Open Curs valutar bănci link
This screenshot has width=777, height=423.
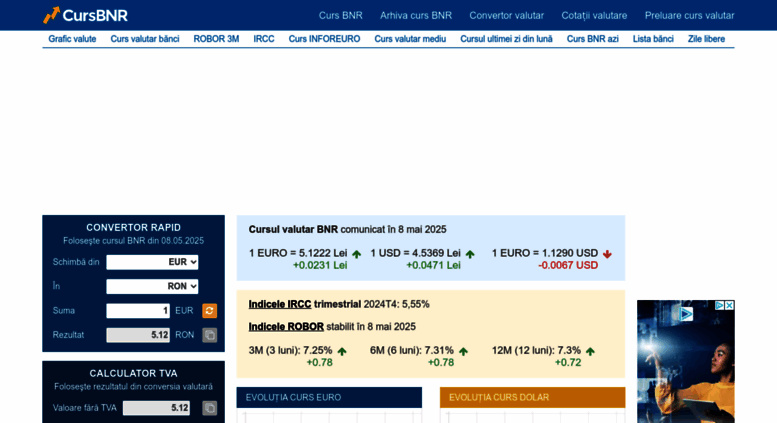click(145, 39)
